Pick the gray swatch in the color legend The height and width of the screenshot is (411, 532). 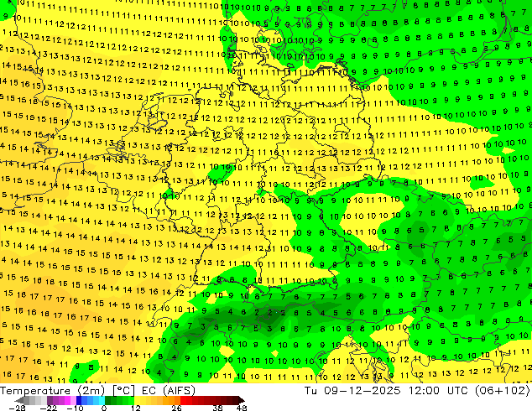coord(27,400)
